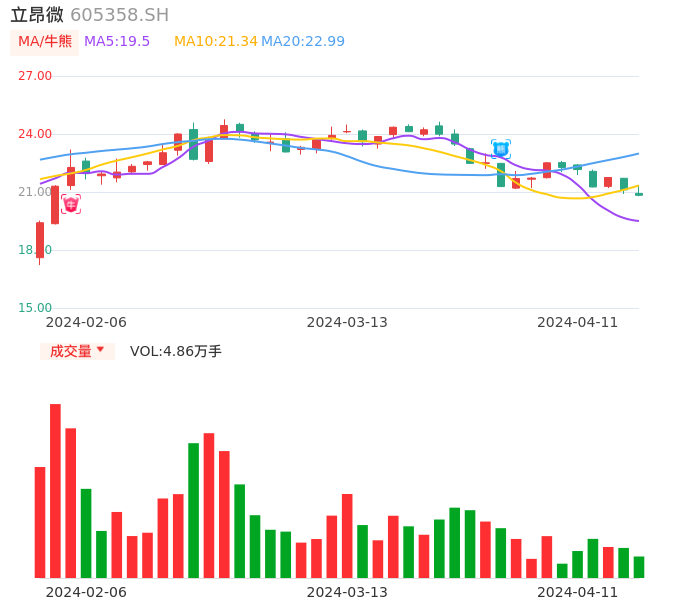
Task: Click the tallest red volume bar
Action: click(55, 490)
